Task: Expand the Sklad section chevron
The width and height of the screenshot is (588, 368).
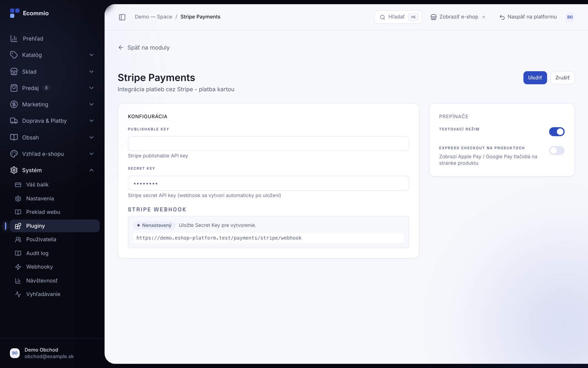Action: click(91, 72)
